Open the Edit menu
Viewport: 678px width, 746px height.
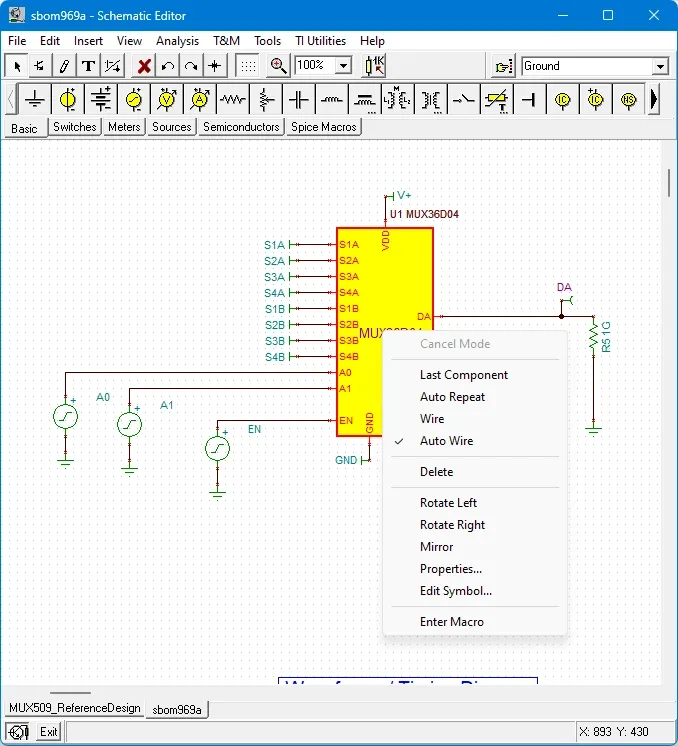coord(50,41)
